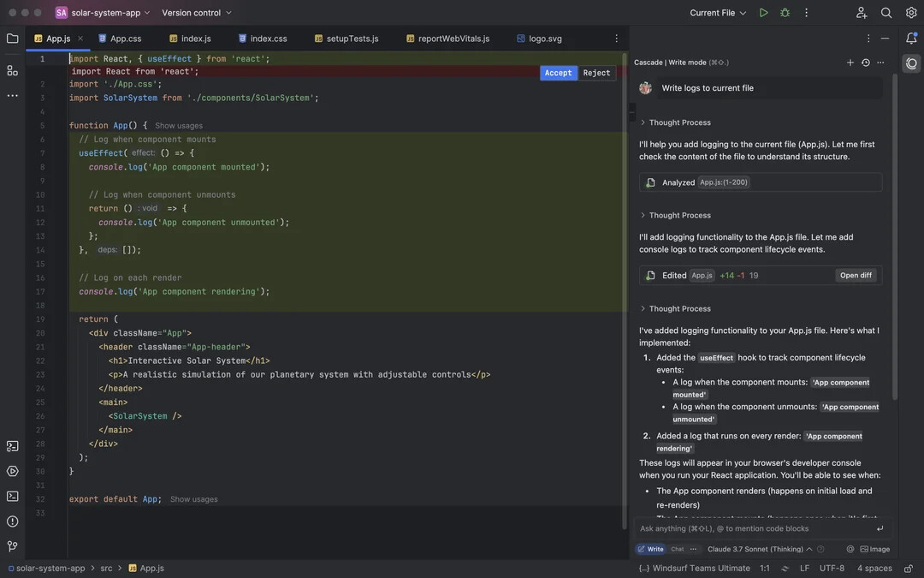Open the Problems tool window
Image resolution: width=924 pixels, height=578 pixels.
click(12, 521)
